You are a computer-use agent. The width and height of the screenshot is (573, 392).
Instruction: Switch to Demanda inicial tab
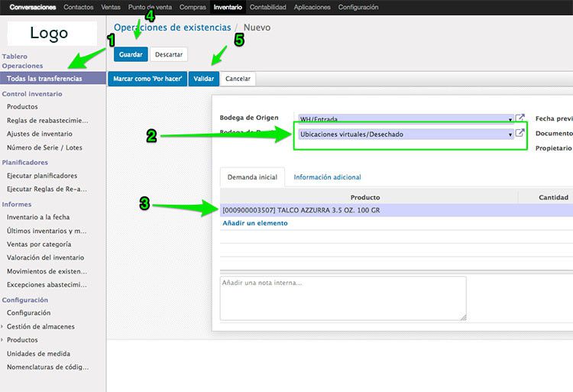pos(252,177)
